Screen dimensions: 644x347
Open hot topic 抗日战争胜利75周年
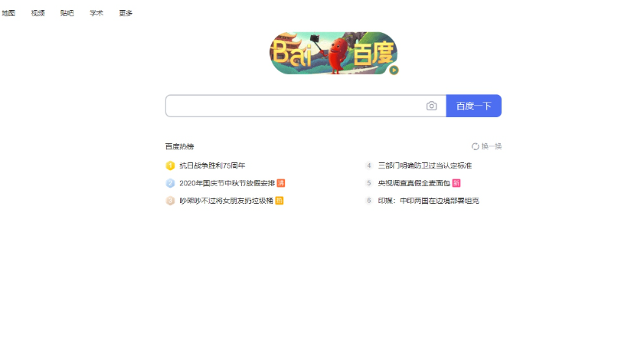[212, 165]
